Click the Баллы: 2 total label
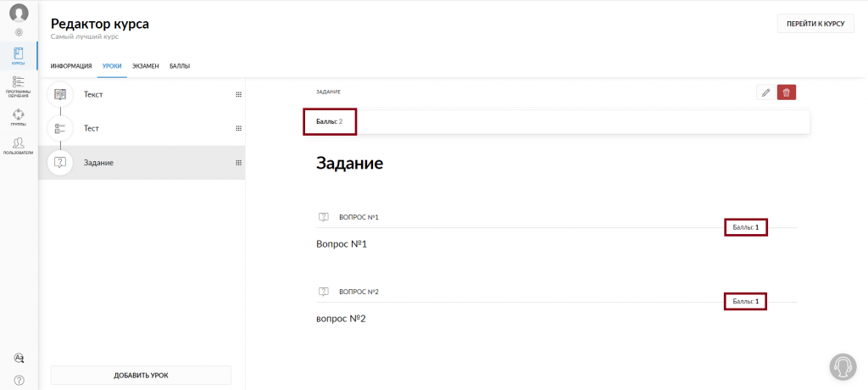Viewport: 868px width, 390px height. coord(330,121)
